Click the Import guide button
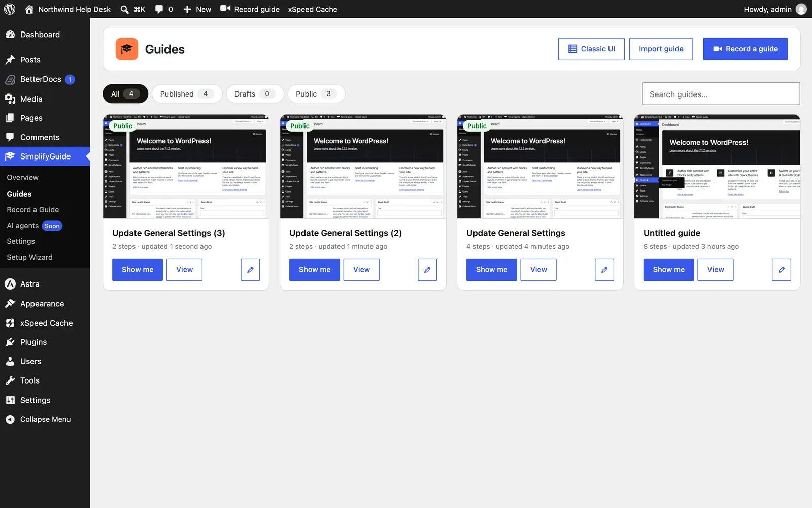The height and width of the screenshot is (508, 812). click(661, 49)
